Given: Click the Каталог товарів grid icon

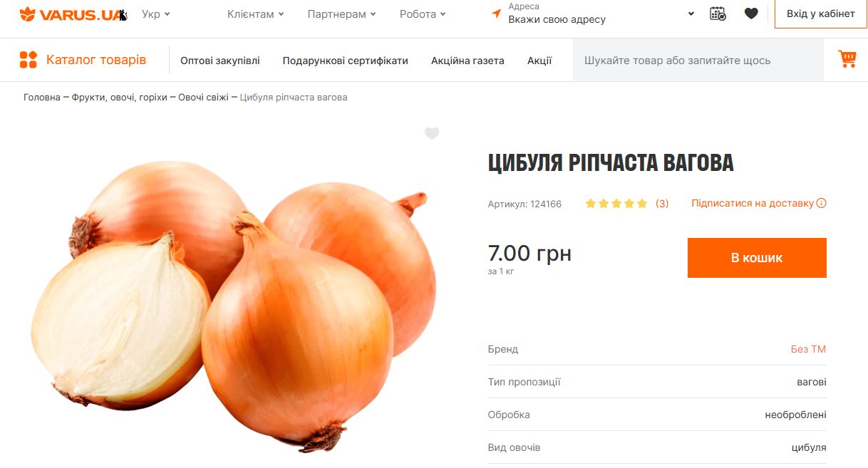Looking at the screenshot, I should tap(28, 60).
